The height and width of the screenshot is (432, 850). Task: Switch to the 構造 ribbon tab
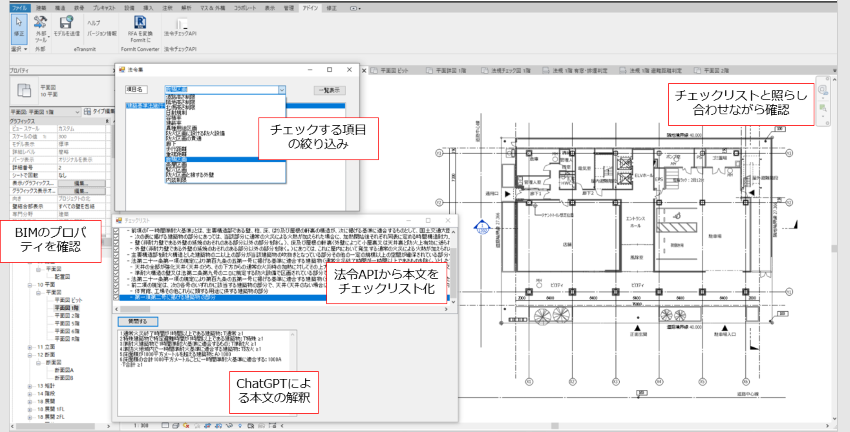[60, 8]
